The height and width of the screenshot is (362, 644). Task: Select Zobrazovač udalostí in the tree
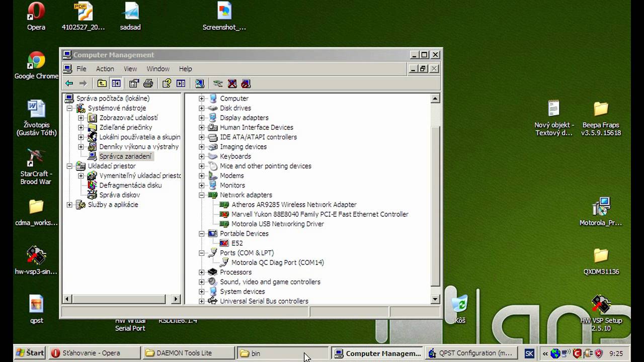coord(128,118)
